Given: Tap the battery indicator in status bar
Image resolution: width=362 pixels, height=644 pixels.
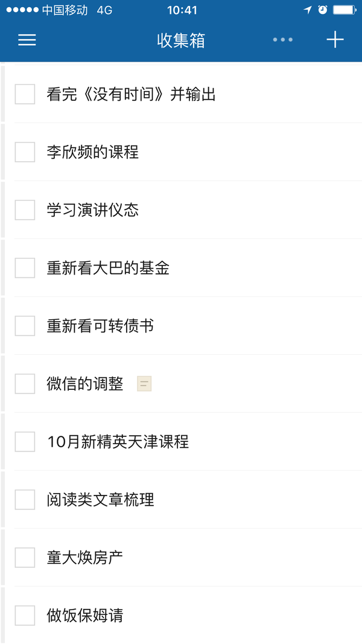Looking at the screenshot, I should 345,10.
